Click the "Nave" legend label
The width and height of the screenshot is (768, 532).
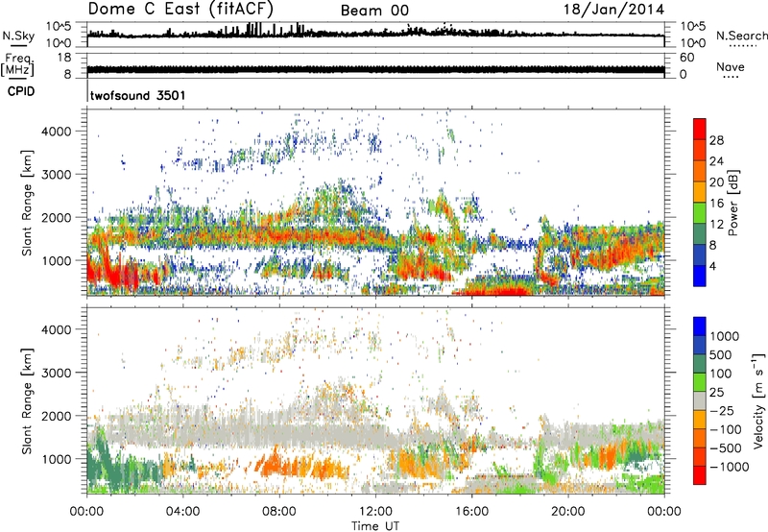click(731, 67)
